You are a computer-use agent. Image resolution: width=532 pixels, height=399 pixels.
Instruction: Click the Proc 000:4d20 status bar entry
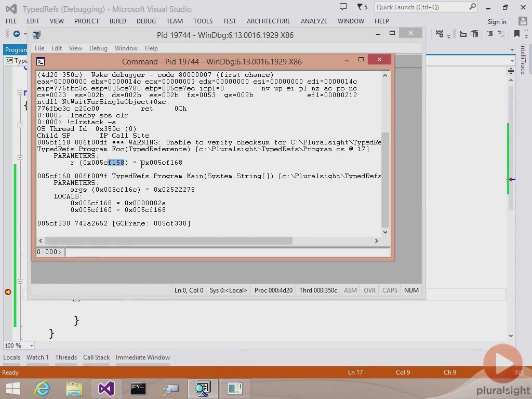pos(273,290)
